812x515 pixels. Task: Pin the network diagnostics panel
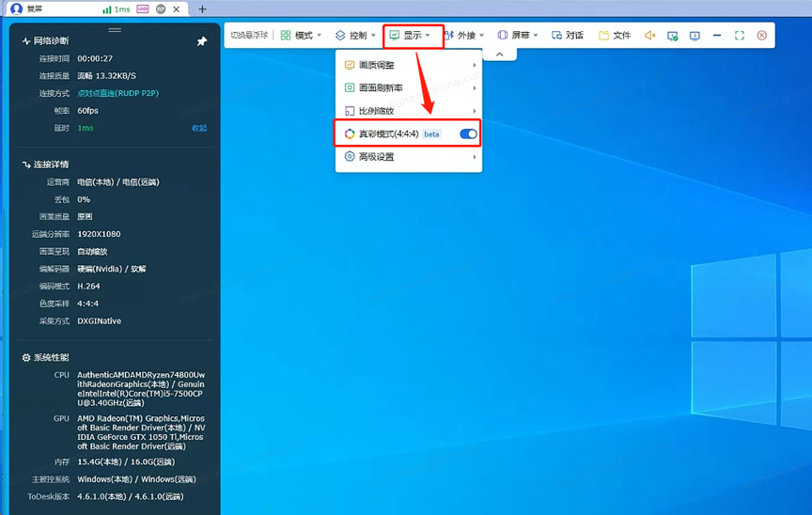(201, 41)
